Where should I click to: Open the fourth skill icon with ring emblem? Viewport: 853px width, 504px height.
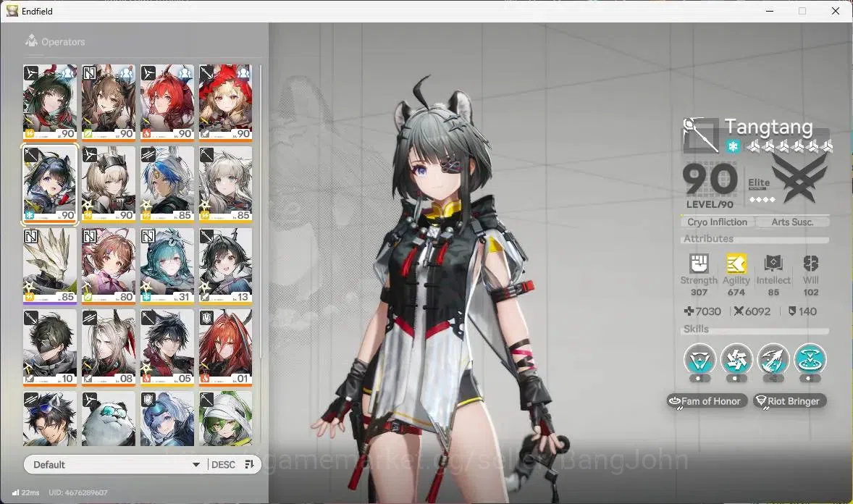coord(810,359)
